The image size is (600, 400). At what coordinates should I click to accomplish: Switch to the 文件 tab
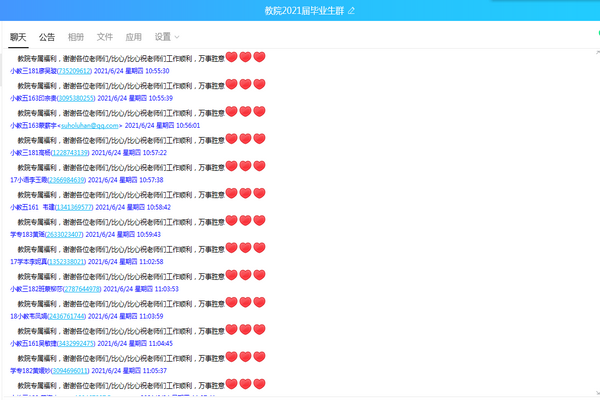[105, 37]
